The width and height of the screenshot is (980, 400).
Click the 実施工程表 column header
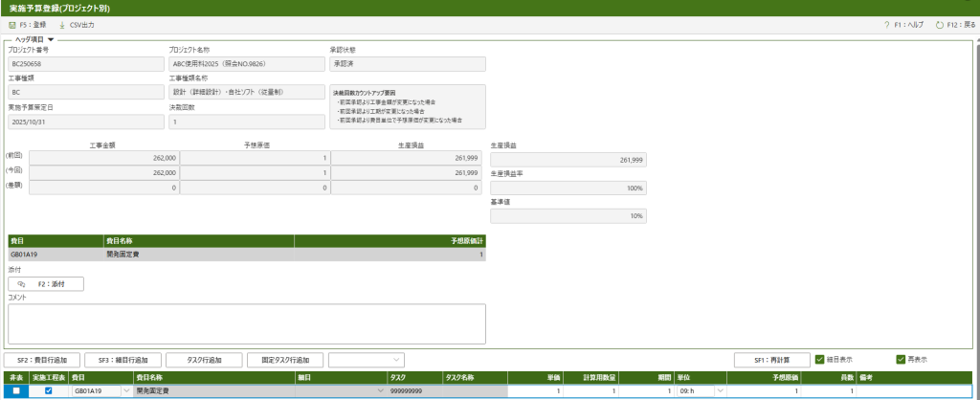48,377
